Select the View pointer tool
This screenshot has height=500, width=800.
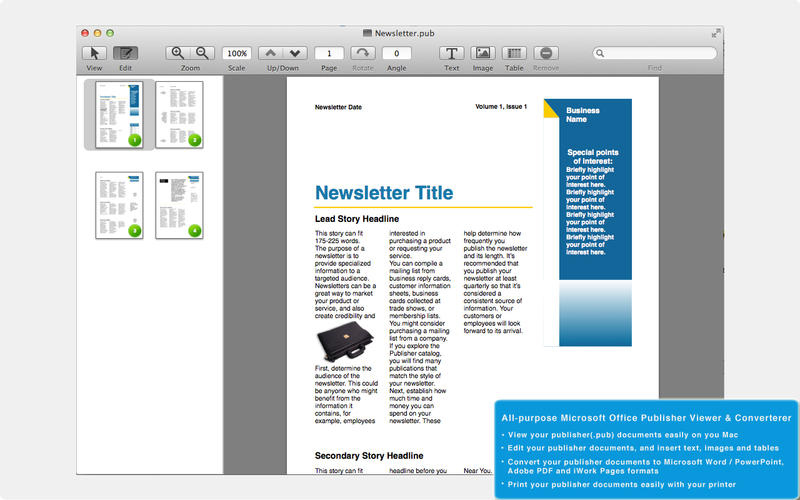[x=95, y=53]
